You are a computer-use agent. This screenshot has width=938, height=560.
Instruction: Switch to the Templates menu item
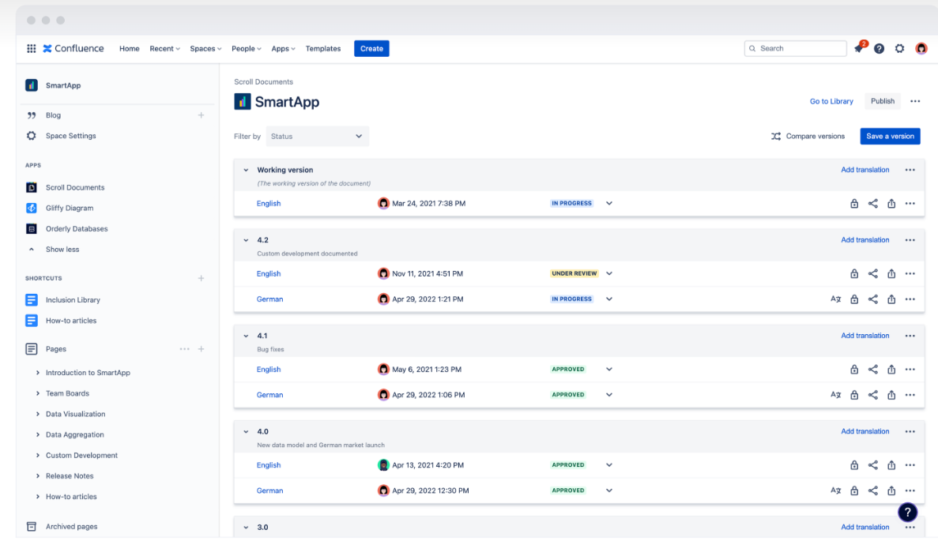[x=323, y=48]
